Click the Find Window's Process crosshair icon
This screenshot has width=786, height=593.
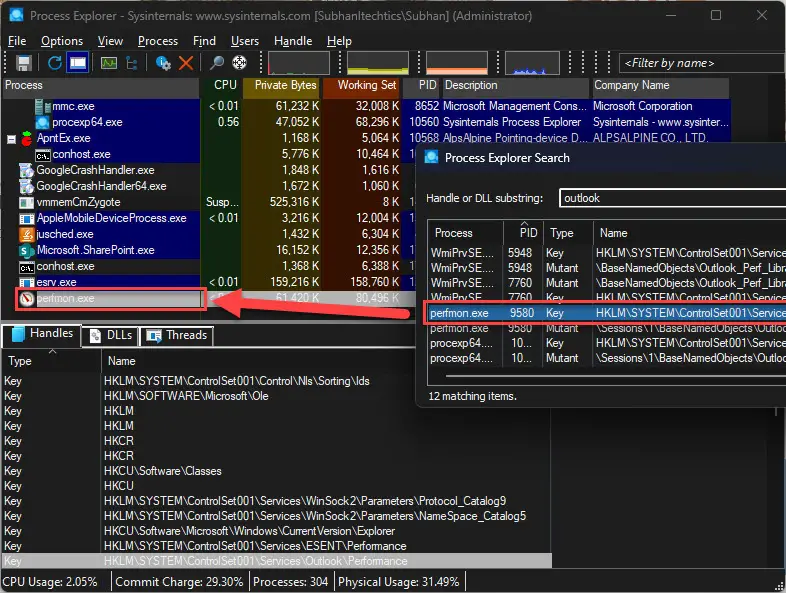pos(240,63)
